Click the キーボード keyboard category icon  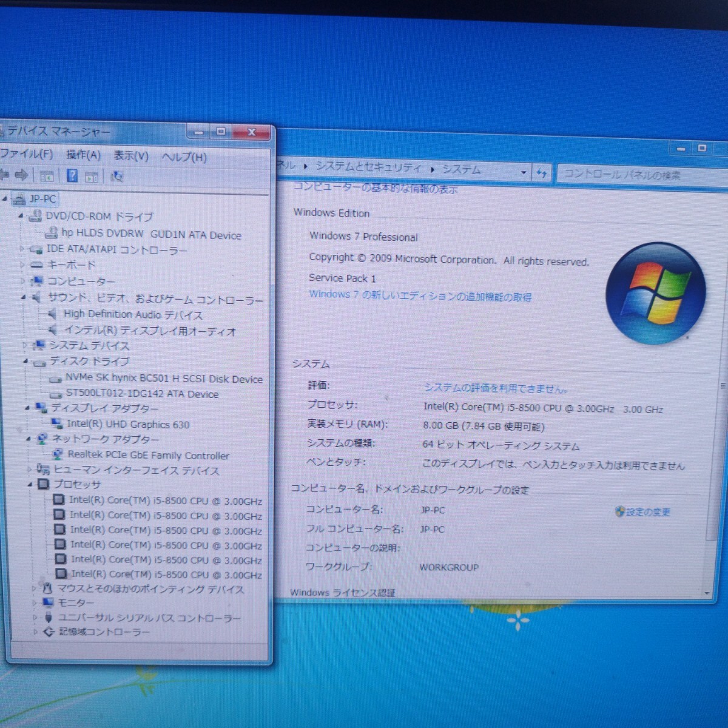click(x=37, y=265)
